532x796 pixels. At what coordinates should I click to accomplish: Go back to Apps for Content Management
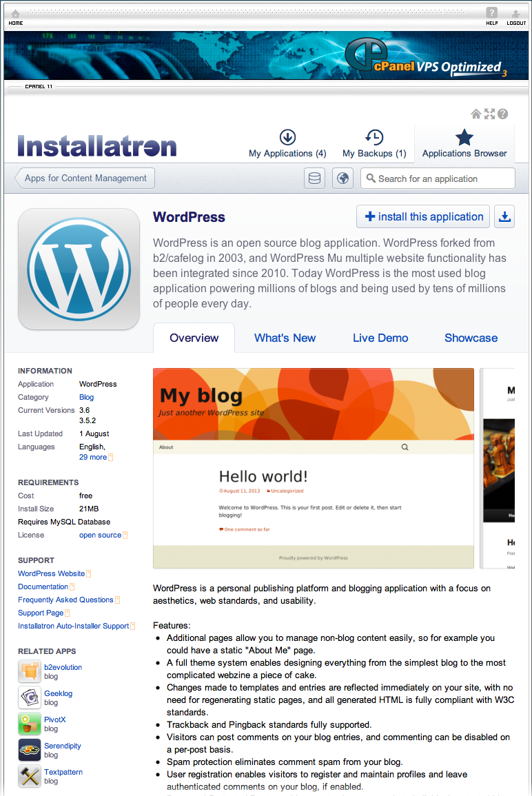(85, 178)
